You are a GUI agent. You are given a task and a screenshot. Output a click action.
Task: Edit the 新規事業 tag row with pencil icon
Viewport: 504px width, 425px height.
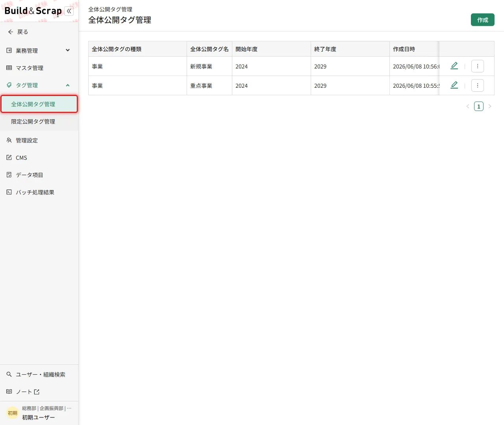[454, 66]
